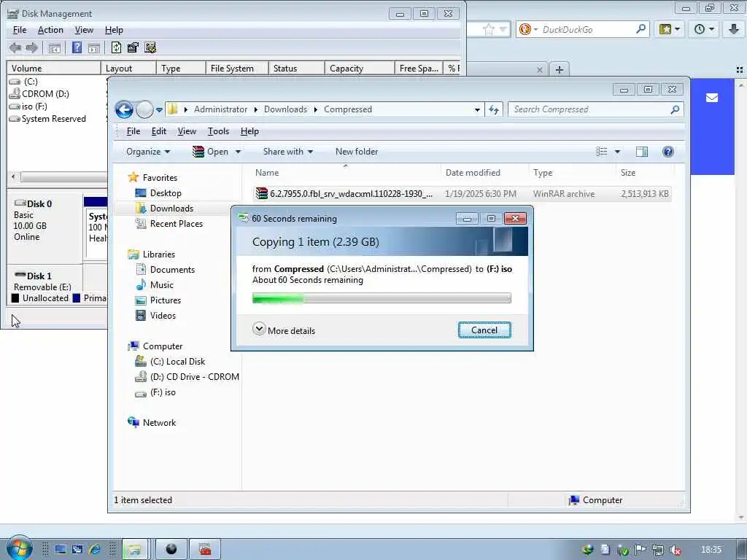Open the address bar history dropdown arrow

[477, 110]
